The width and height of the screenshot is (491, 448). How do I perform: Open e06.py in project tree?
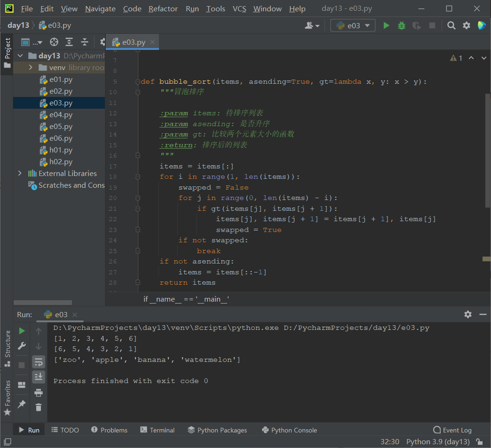pos(56,138)
